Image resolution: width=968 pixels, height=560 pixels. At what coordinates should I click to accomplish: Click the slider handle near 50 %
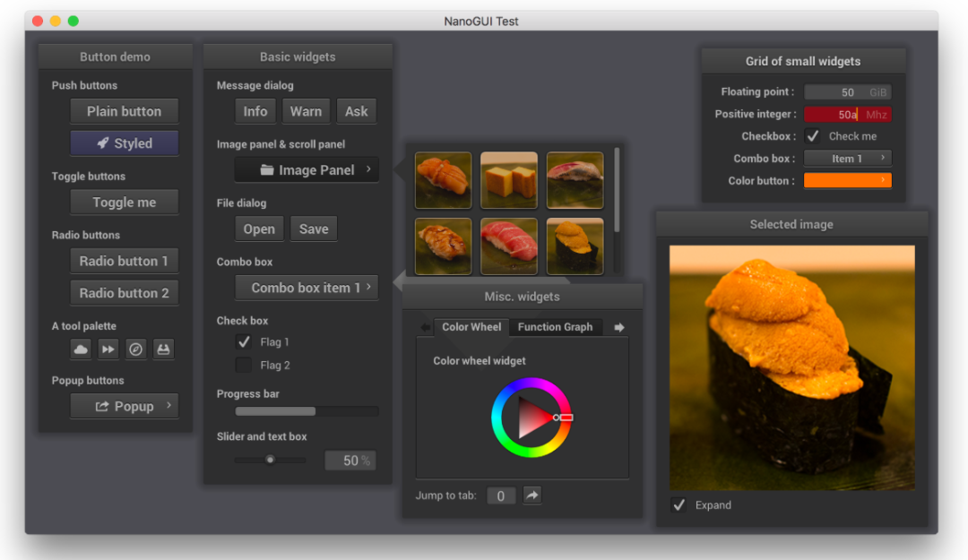point(270,460)
